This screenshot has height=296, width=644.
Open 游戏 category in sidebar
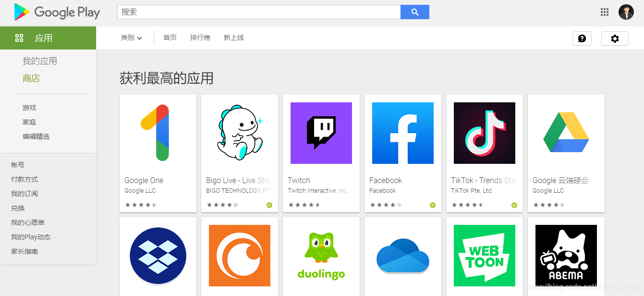pyautogui.click(x=29, y=108)
